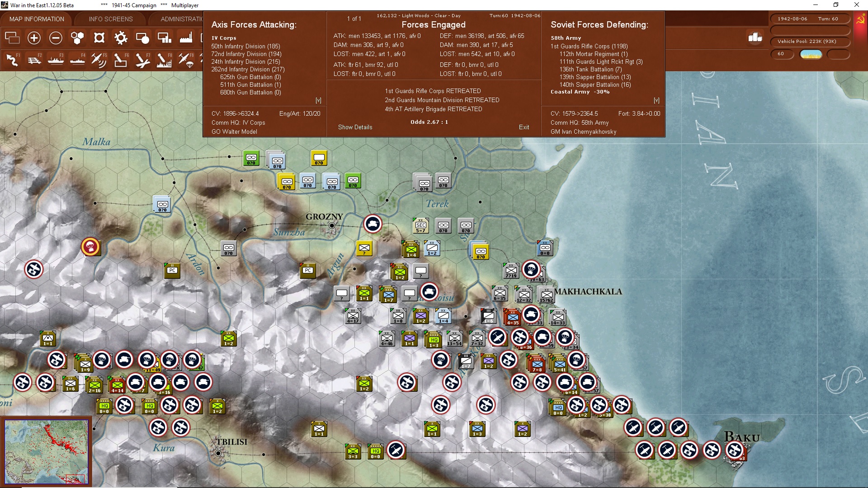Click Show Details in combat report
This screenshot has width=868, height=488.
355,127
